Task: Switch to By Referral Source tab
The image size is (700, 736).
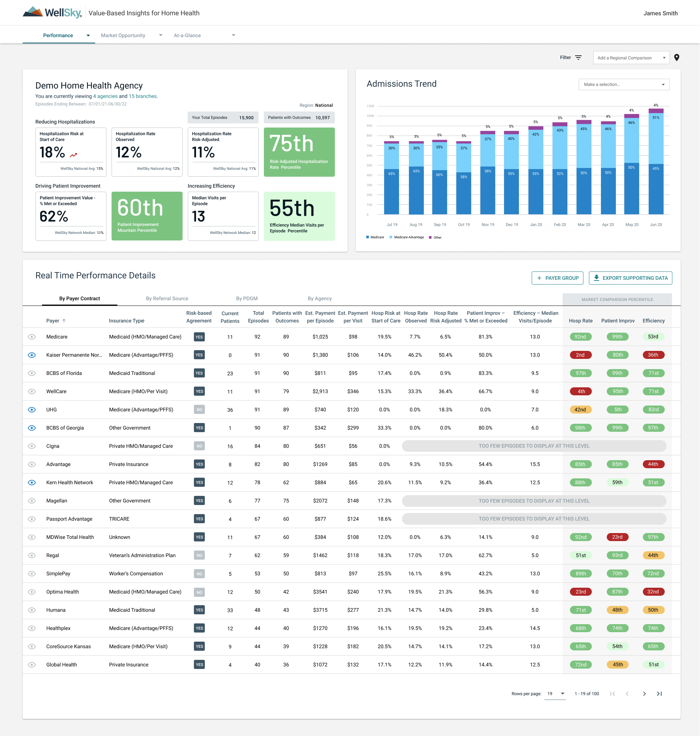Action: click(x=167, y=298)
